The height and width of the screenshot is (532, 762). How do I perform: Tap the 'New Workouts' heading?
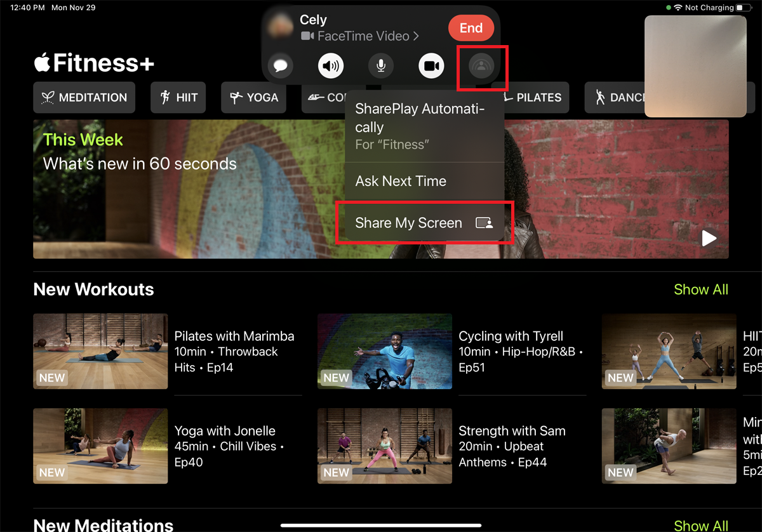93,289
